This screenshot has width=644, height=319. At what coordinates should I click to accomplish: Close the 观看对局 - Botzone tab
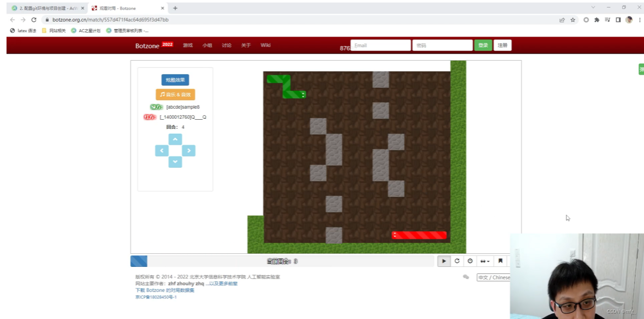click(162, 8)
